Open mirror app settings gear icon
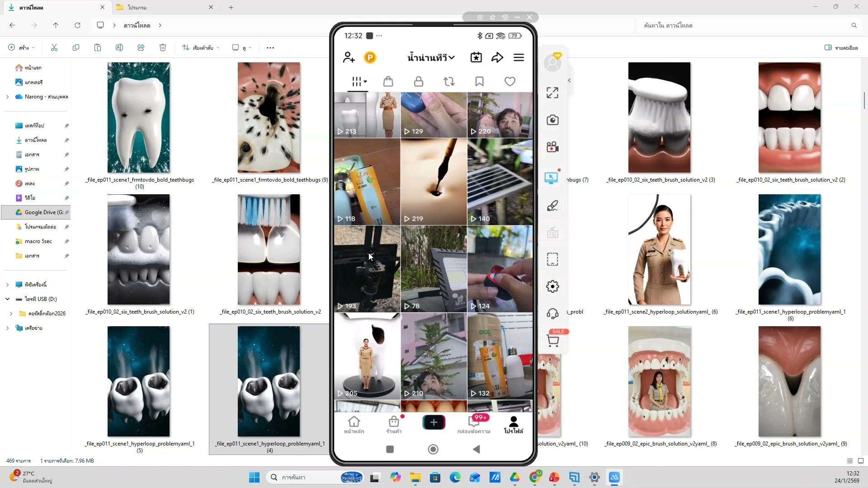 (x=552, y=286)
